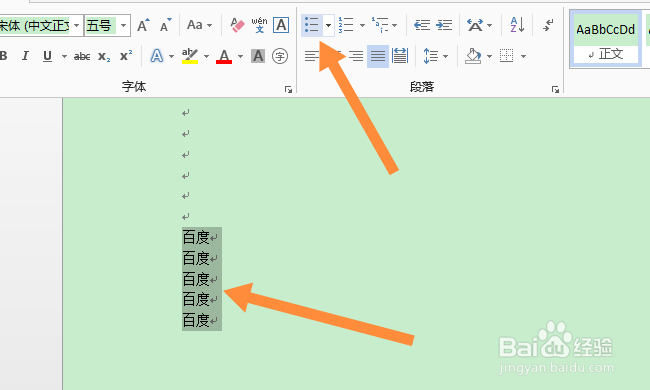
Task: Click the Borders icon
Action: tap(507, 56)
